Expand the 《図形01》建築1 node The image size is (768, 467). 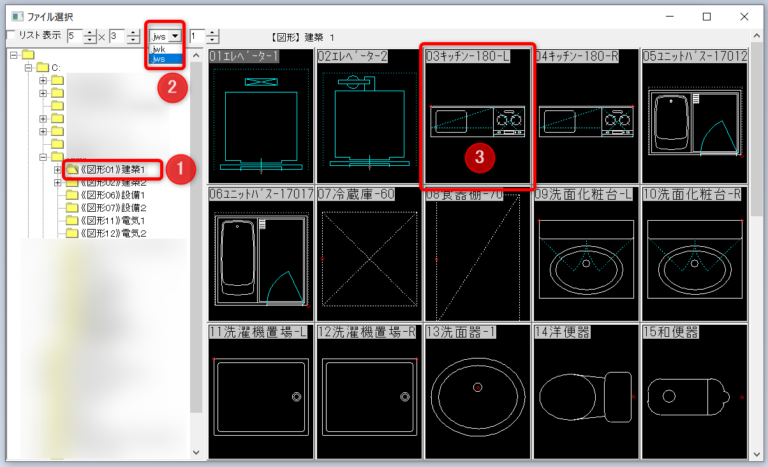coord(58,170)
